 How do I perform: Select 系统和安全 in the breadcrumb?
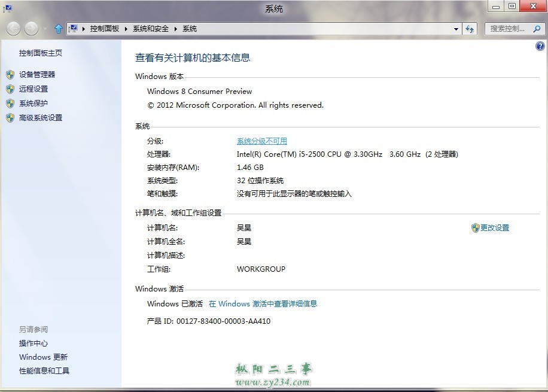[151, 29]
